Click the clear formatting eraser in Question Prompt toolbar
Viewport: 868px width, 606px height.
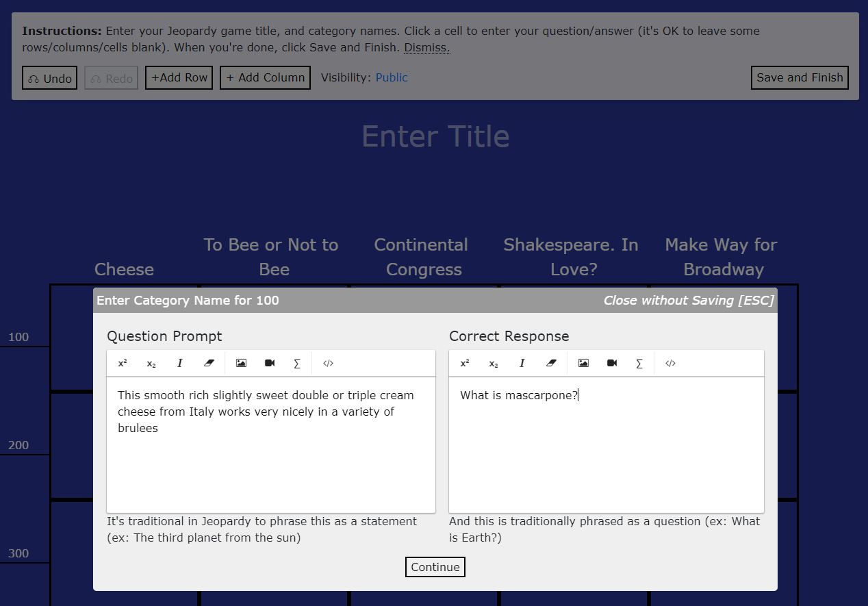pos(208,363)
